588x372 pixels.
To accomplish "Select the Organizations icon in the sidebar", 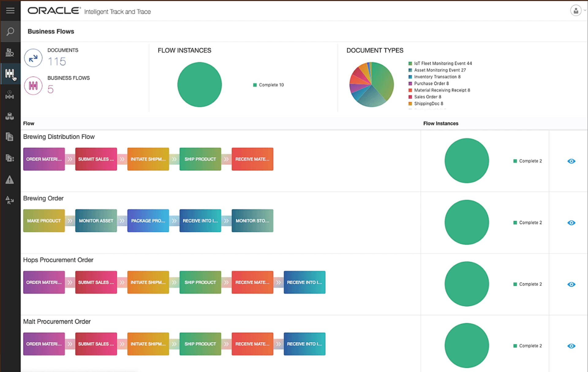I will (x=10, y=53).
